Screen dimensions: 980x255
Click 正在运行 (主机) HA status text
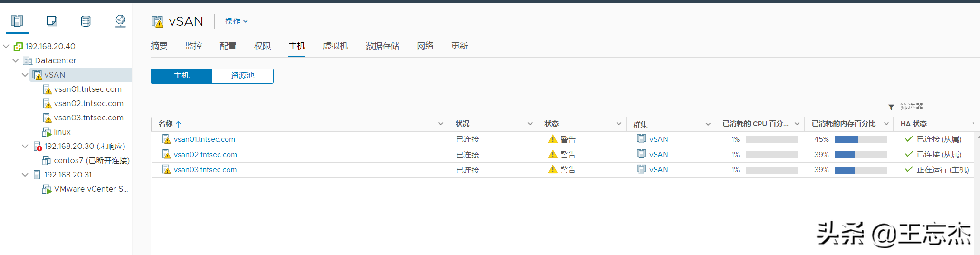(x=942, y=170)
